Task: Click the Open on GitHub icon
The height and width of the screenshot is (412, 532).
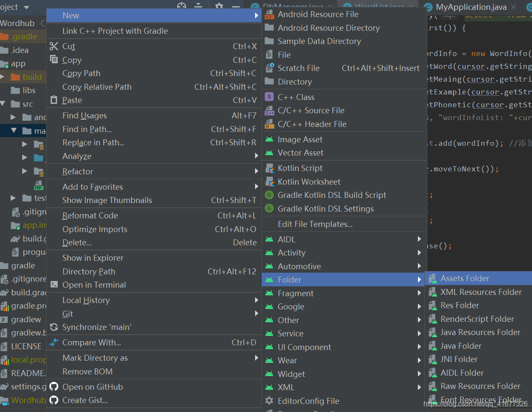Action: 54,387
